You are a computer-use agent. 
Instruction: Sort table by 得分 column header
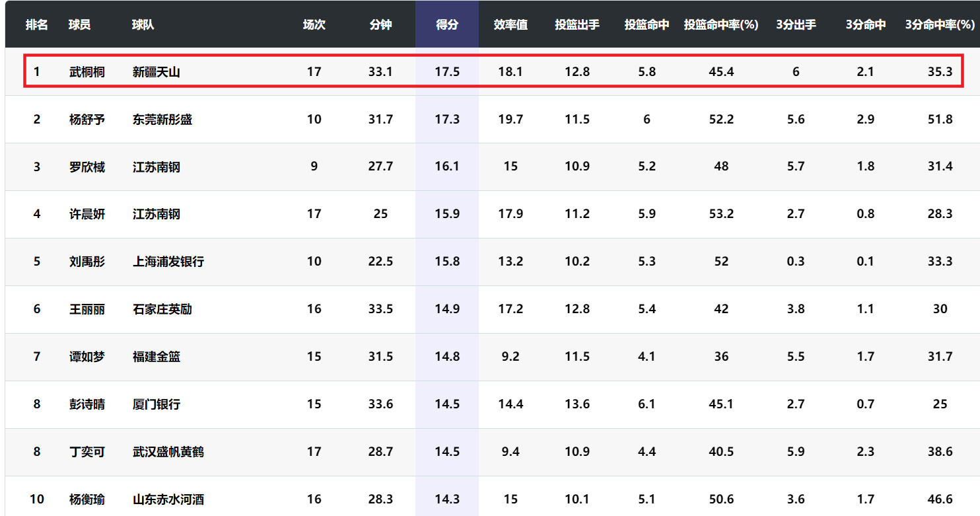click(447, 25)
